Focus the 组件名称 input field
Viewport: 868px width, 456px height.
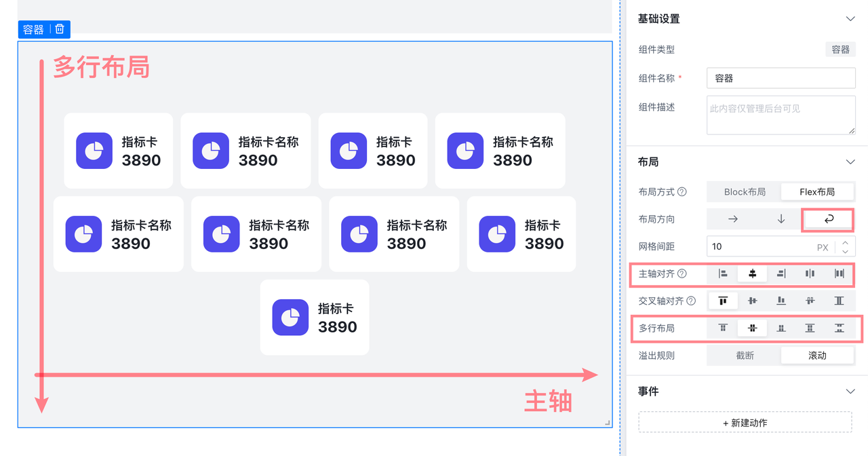click(x=781, y=78)
